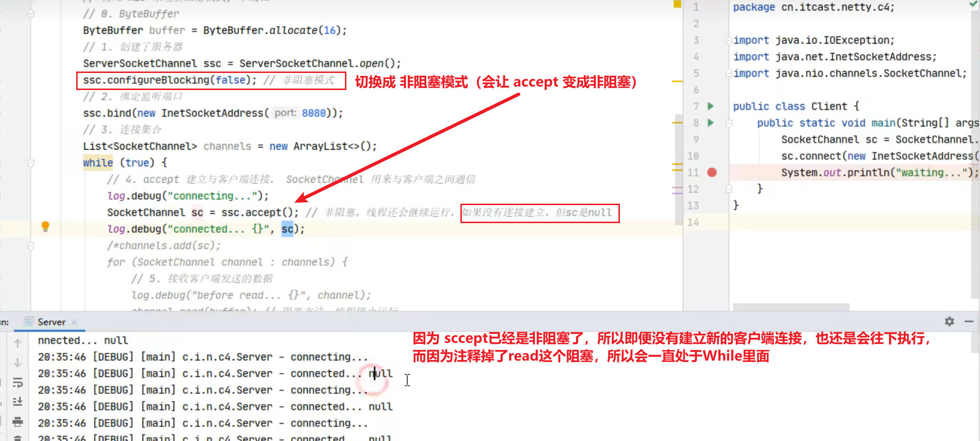
Task: Click the port value 8080
Action: 314,113
